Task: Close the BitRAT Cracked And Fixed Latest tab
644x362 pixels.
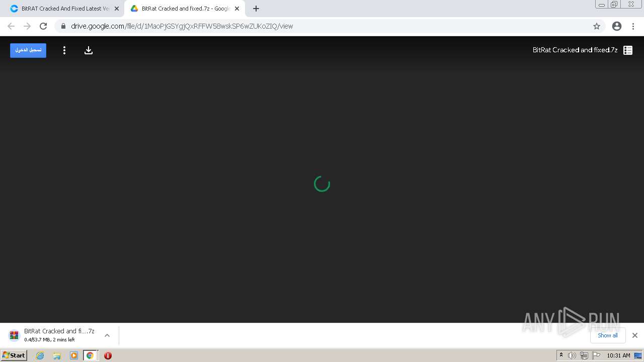Action: tap(117, 9)
